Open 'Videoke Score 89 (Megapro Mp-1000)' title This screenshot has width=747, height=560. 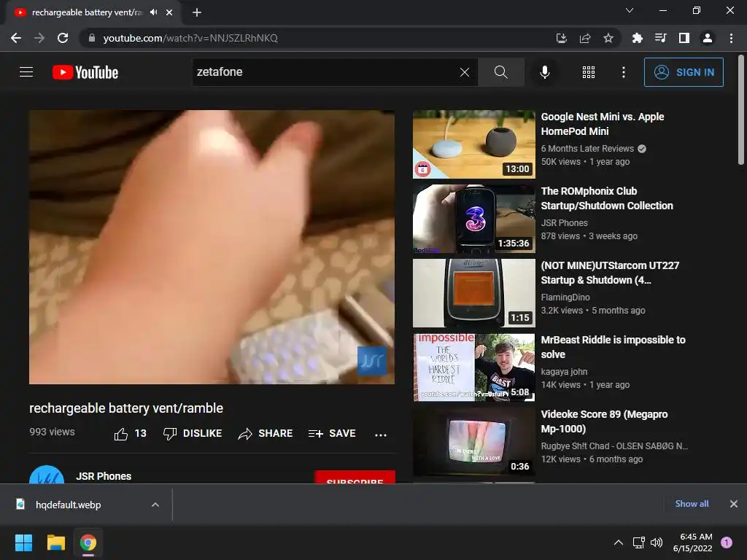604,421
